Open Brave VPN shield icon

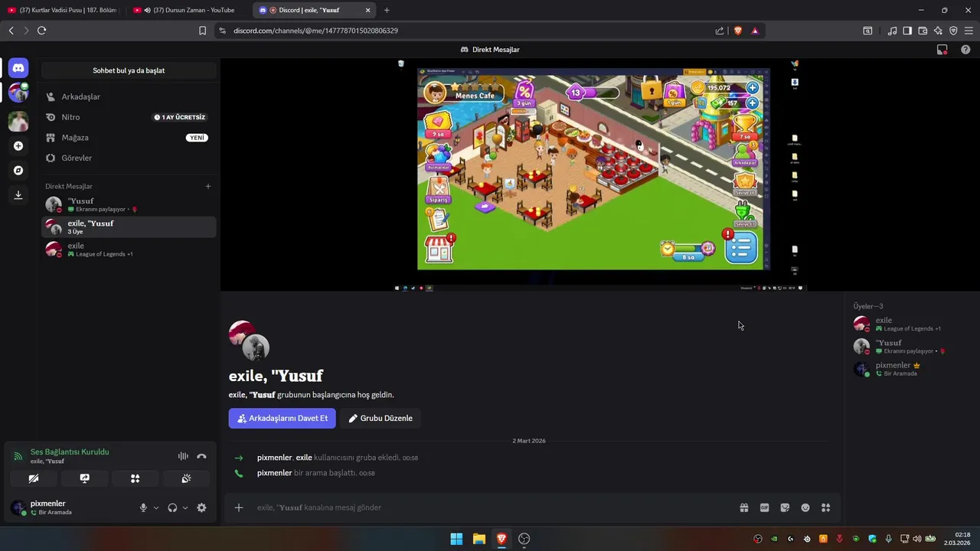[953, 31]
